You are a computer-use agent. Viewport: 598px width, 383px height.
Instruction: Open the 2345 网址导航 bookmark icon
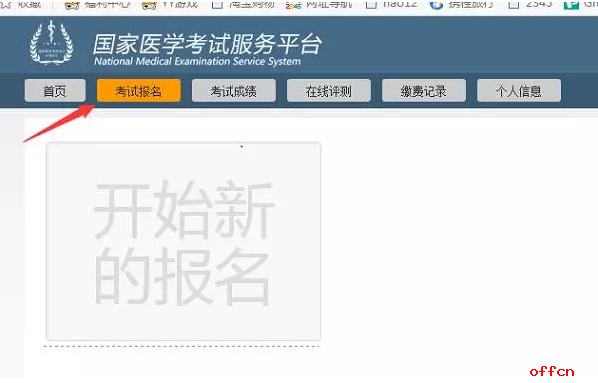click(293, 5)
